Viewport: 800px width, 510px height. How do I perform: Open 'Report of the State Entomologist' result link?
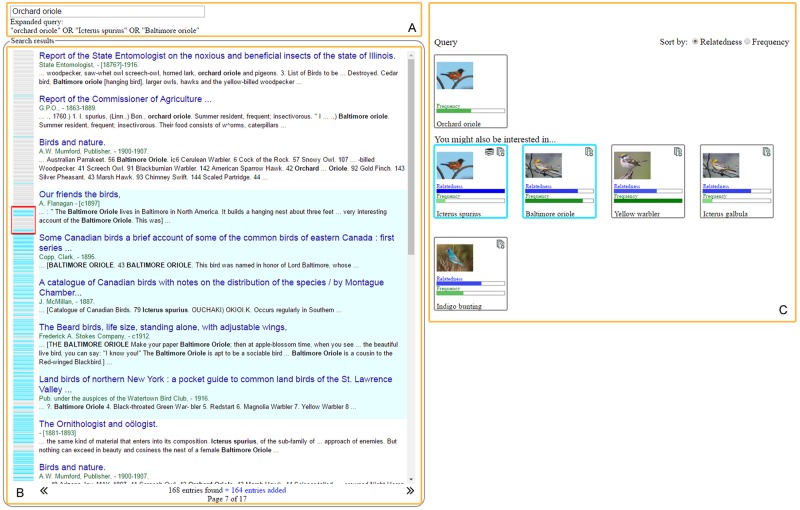click(x=217, y=56)
